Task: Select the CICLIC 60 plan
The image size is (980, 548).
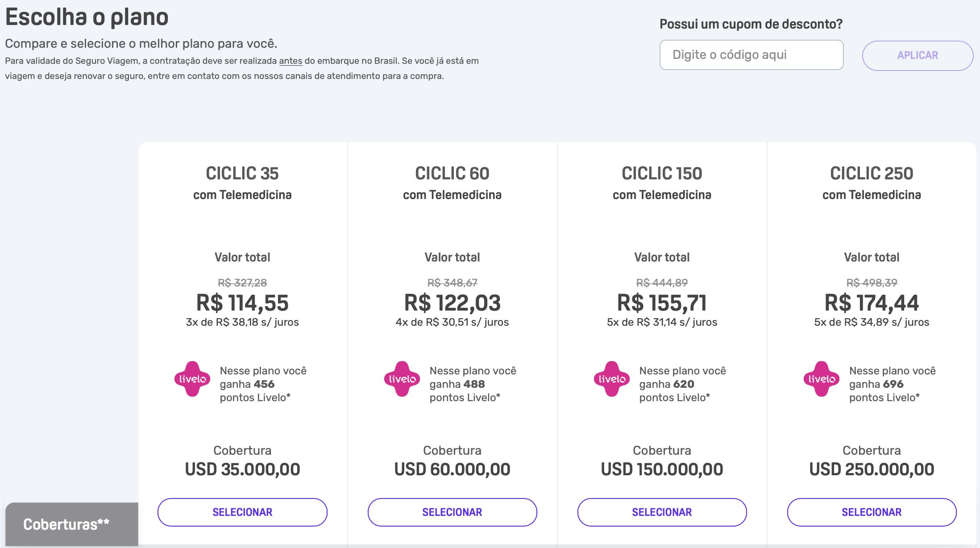Action: pos(452,512)
